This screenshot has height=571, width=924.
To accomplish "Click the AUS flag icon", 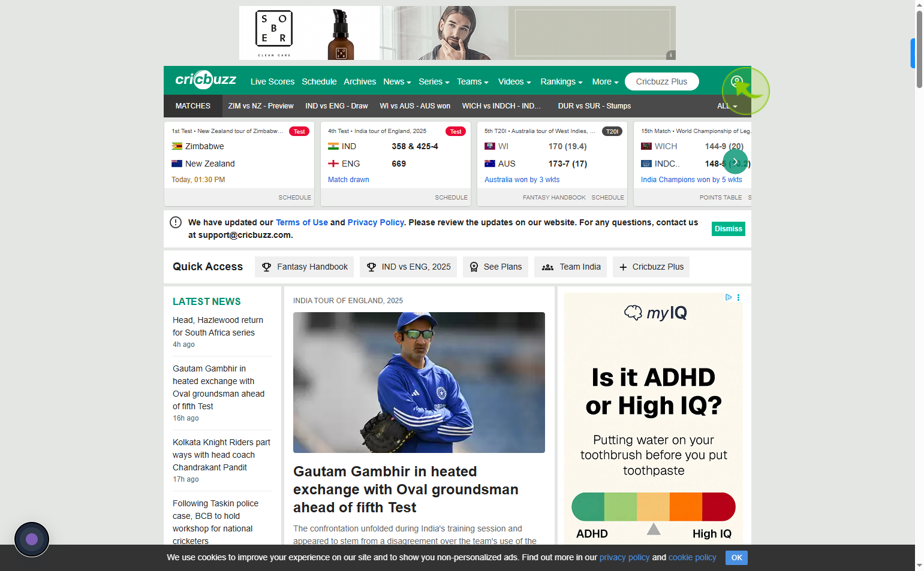I will point(490,164).
